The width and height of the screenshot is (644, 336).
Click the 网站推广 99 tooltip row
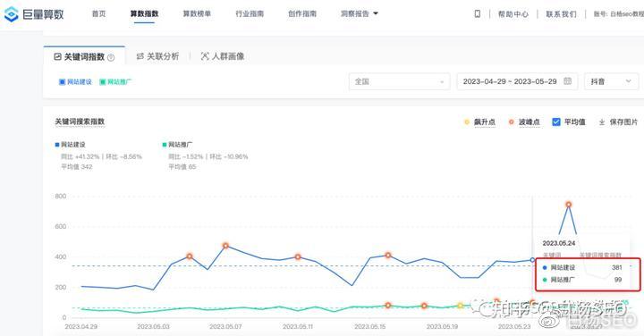point(582,280)
